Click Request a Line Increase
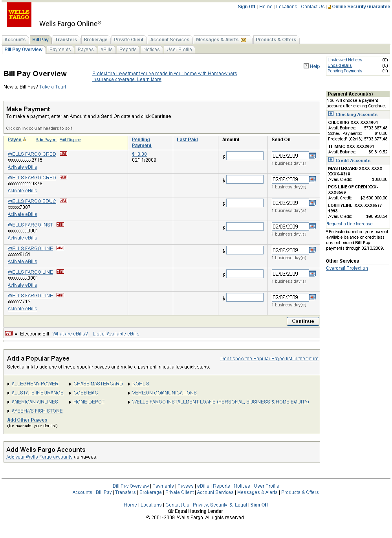The image size is (392, 538). pos(350,224)
